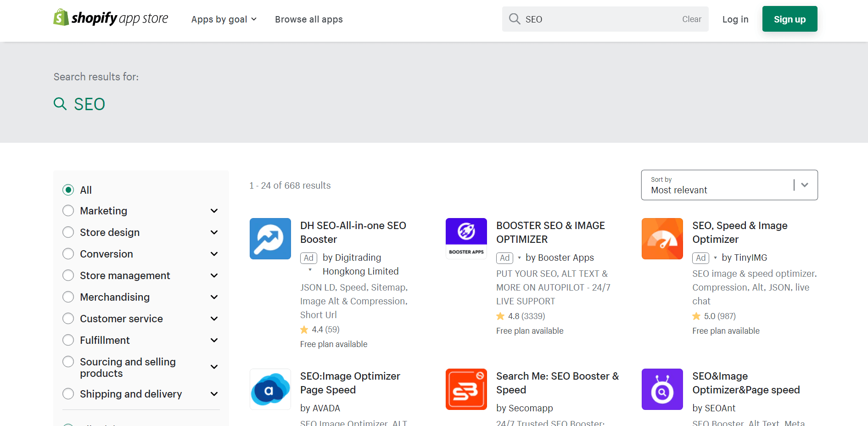Image resolution: width=868 pixels, height=426 pixels.
Task: Select the Marketing radio filter
Action: coord(68,211)
